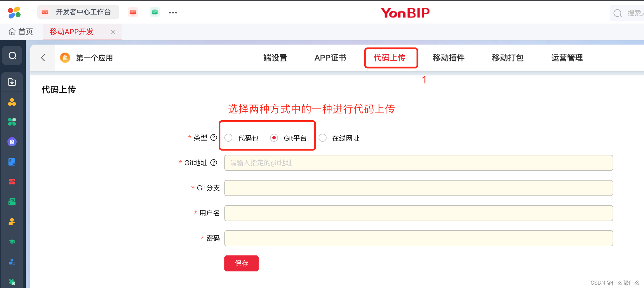Open the 开发者中心工作台 workspace tab

tap(78, 12)
